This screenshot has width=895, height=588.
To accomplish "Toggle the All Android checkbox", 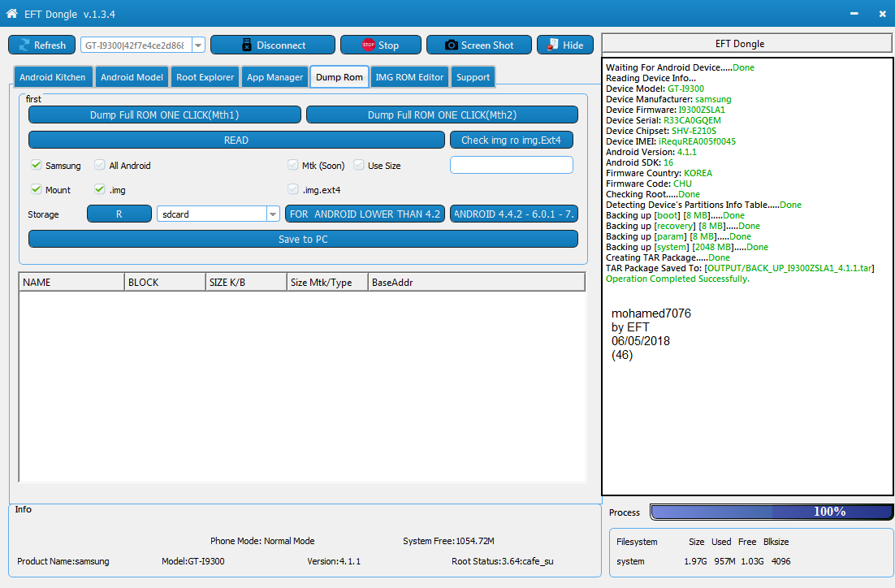I will [99, 165].
